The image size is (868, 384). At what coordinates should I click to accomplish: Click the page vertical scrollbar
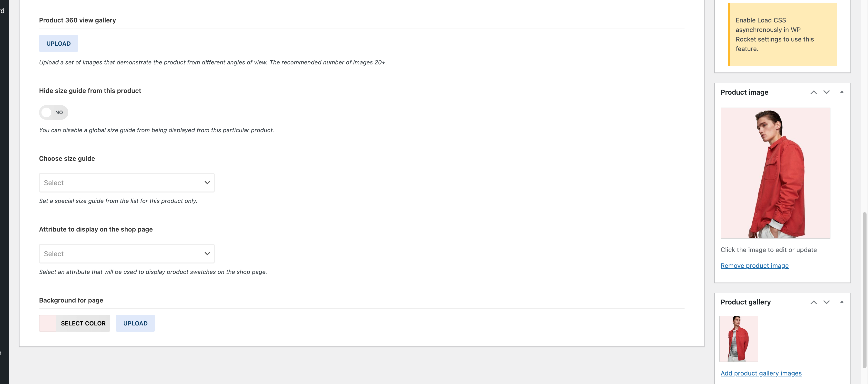(x=864, y=290)
